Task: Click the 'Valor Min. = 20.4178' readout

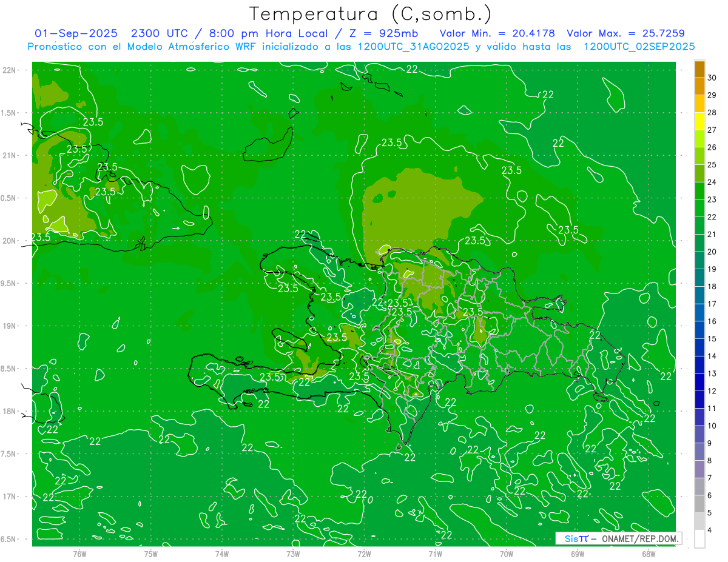Action: 497,33
